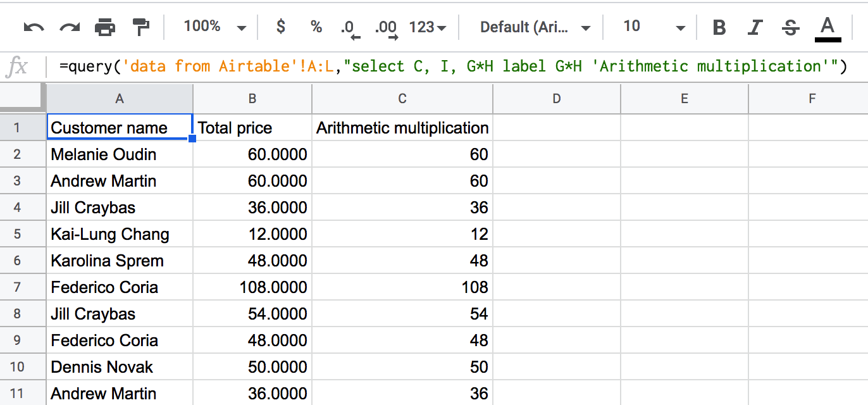
Task: Open the 100% zoom dropdown
Action: pyautogui.click(x=214, y=27)
